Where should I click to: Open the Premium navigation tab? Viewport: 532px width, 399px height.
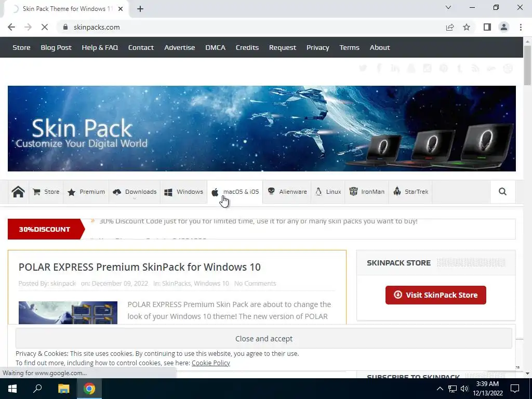click(86, 192)
